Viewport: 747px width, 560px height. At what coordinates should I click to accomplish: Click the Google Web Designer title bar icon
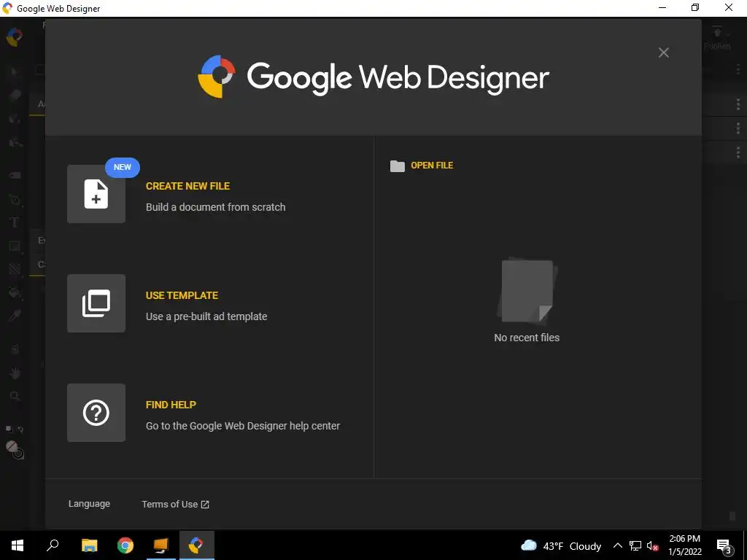7,8
